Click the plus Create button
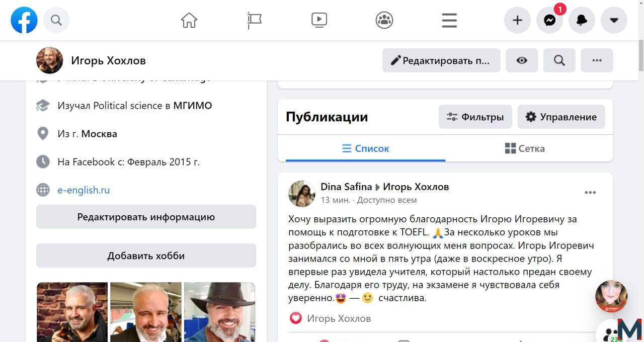Screen dimensions: 644x342 coord(517,20)
